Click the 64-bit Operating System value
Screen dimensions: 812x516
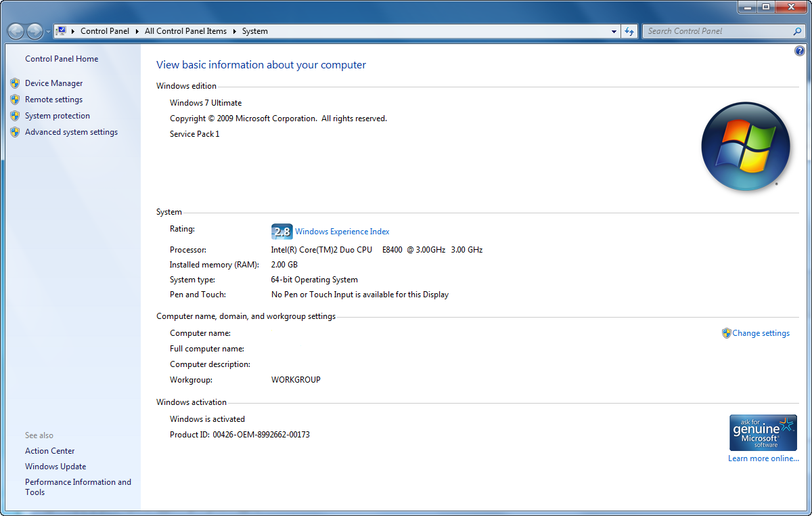(315, 280)
